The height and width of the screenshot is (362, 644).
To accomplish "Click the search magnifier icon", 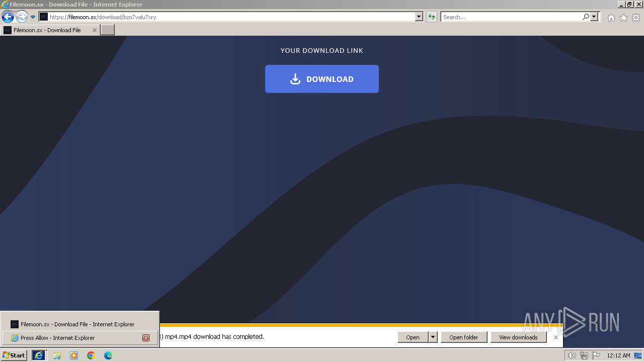I will click(586, 17).
